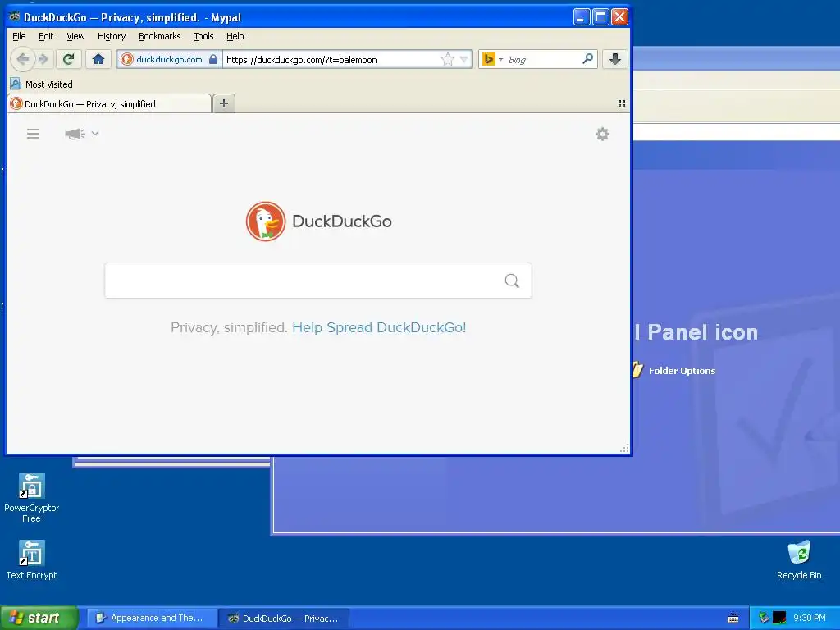
Task: Open a new tab with plus
Action: [224, 103]
